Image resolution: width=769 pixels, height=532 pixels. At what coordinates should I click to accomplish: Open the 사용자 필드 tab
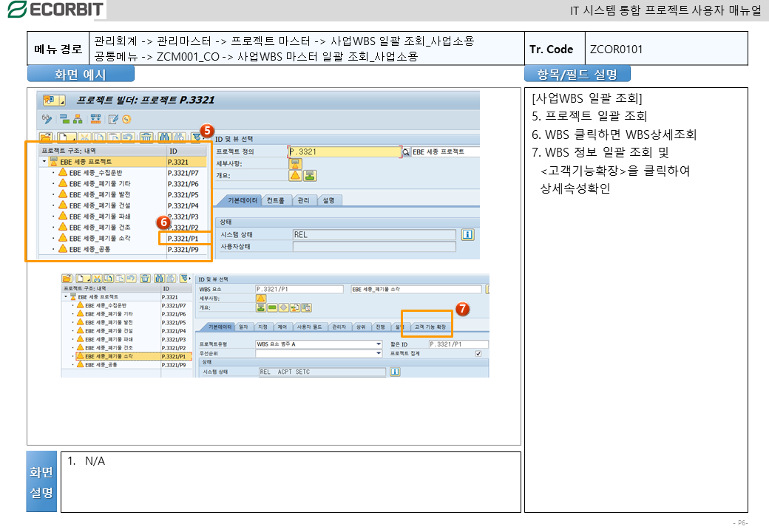point(309,327)
